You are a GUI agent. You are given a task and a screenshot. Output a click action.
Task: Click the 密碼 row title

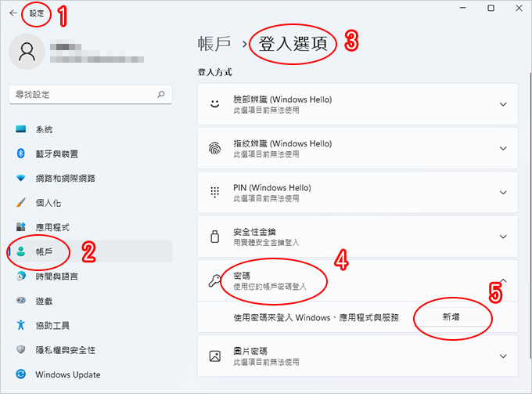(x=242, y=276)
